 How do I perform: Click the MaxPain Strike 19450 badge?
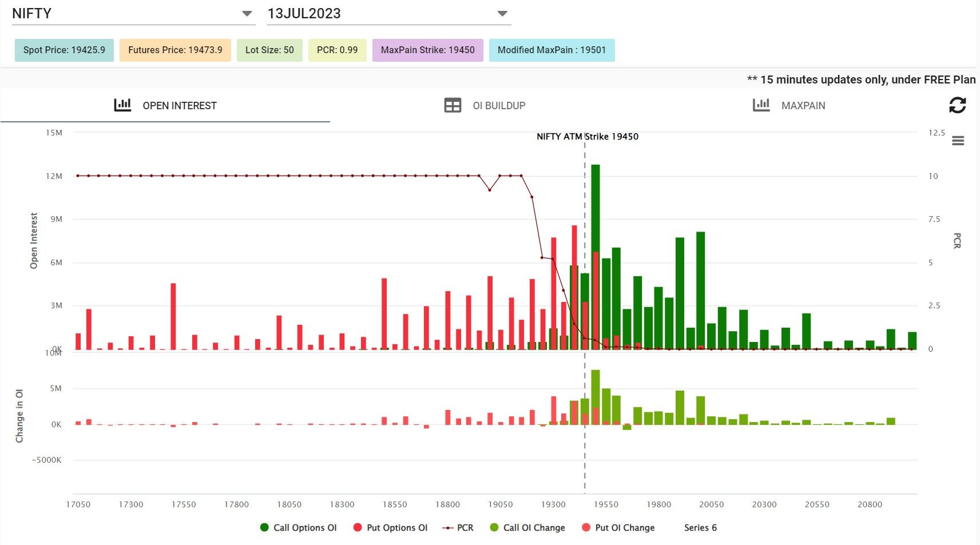point(428,50)
